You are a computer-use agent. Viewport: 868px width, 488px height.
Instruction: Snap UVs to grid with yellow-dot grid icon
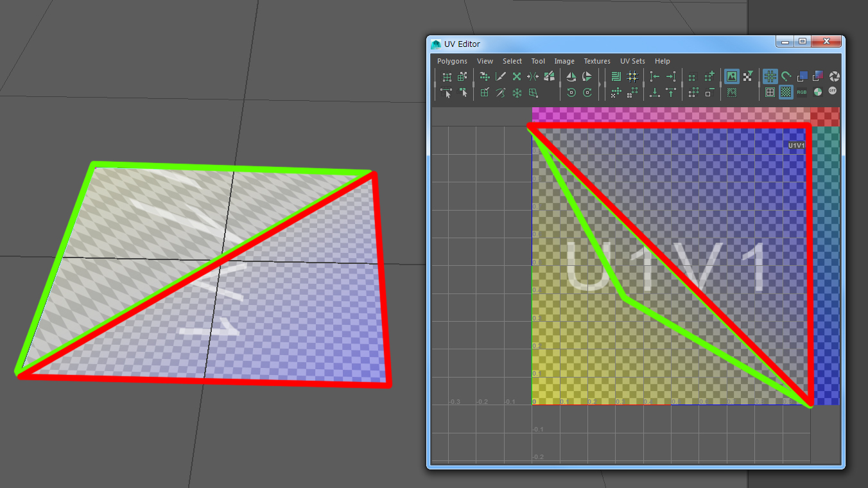[632, 76]
